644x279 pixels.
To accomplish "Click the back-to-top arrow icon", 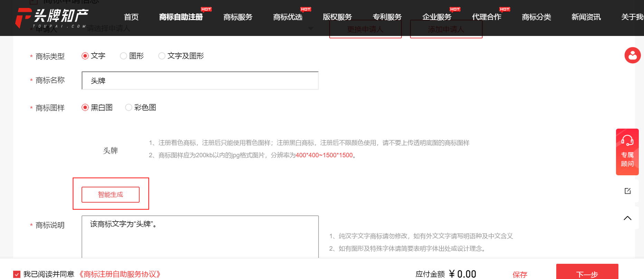I will pyautogui.click(x=627, y=218).
